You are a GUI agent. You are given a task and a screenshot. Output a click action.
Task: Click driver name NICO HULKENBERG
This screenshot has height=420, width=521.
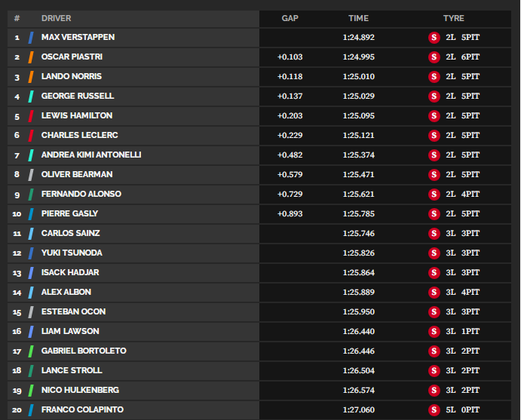point(80,390)
